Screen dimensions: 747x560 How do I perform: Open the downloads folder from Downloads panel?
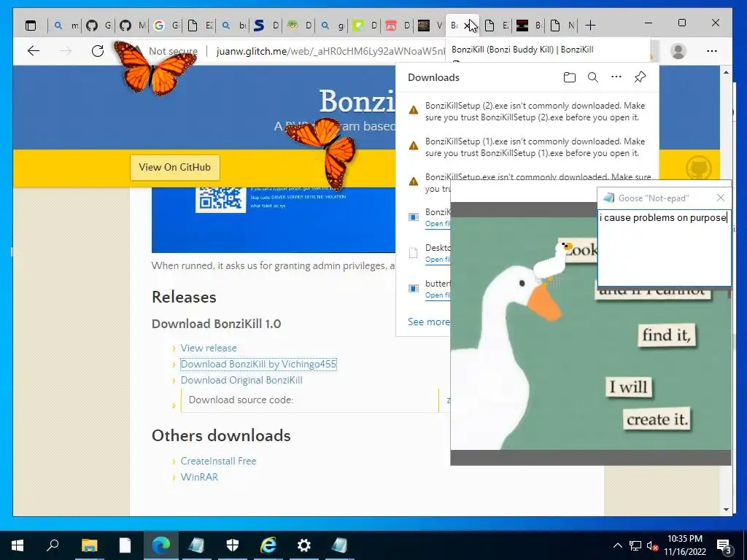coord(569,77)
